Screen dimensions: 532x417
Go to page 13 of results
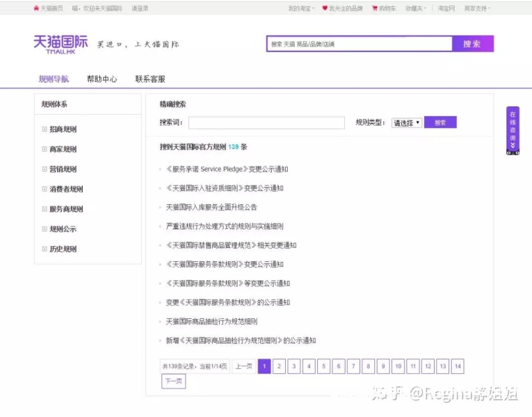443,366
